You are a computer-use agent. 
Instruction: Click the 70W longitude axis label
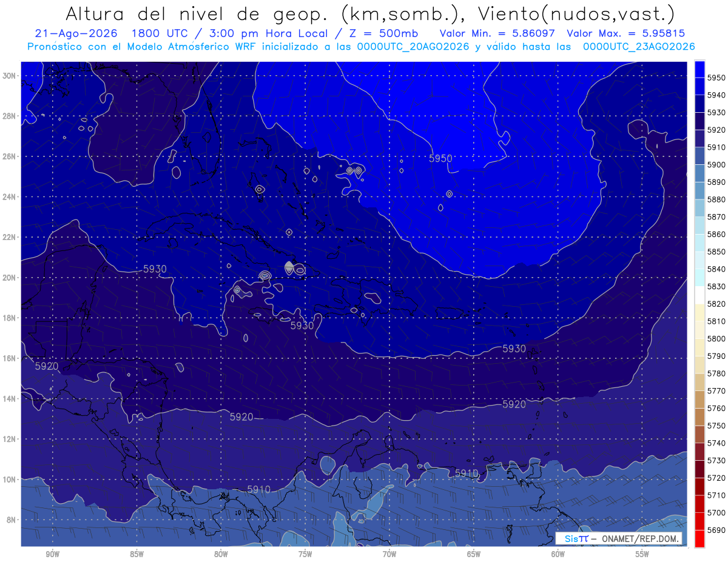point(389,554)
